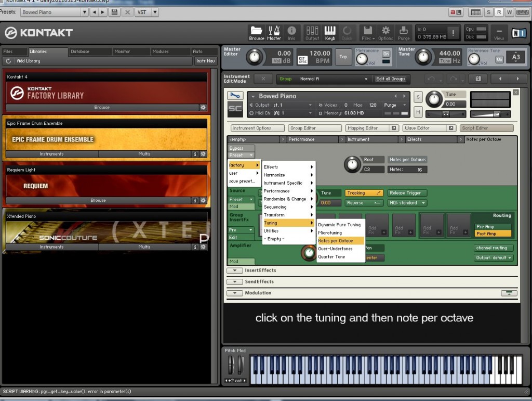This screenshot has width=532, height=401.
Task: Save preset with the floppy icon in the preset bar
Action: 114,12
